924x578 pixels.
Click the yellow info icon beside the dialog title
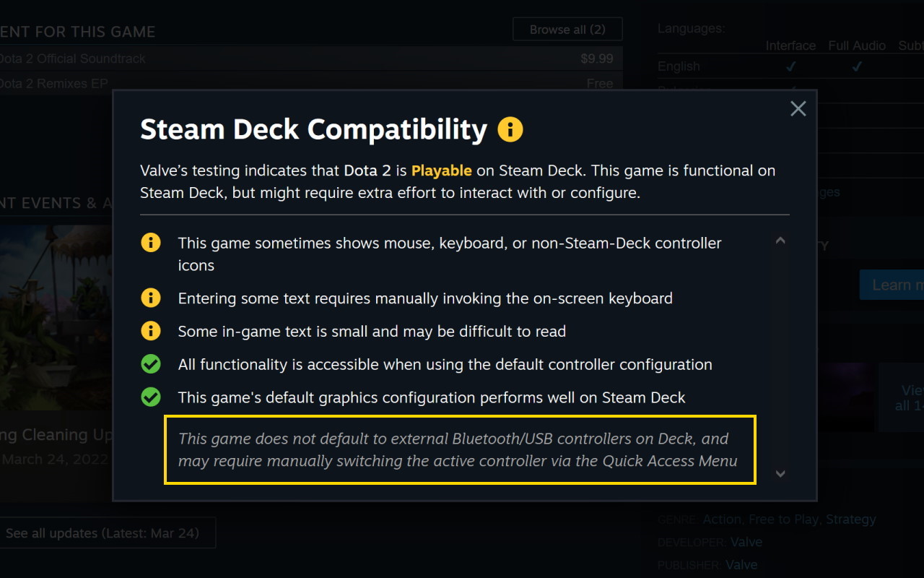click(510, 130)
